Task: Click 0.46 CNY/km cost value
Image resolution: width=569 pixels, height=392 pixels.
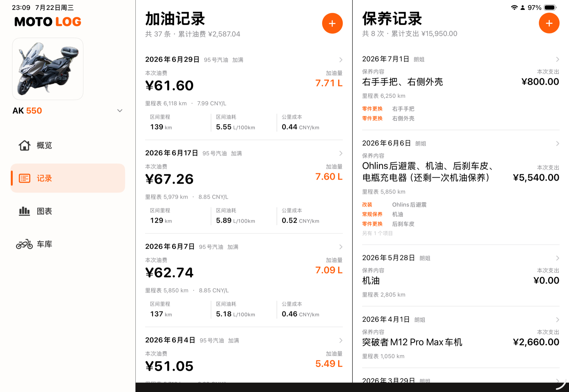Action: pyautogui.click(x=300, y=314)
